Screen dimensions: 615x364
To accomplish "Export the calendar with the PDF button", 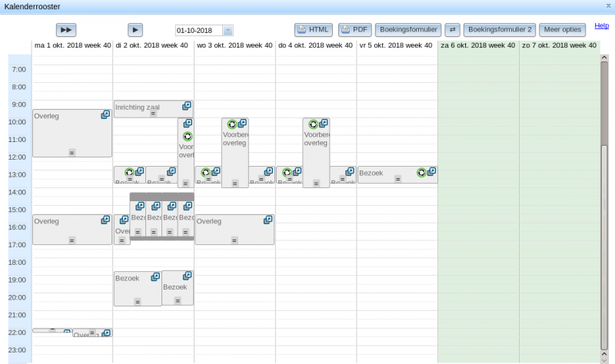I will (354, 30).
